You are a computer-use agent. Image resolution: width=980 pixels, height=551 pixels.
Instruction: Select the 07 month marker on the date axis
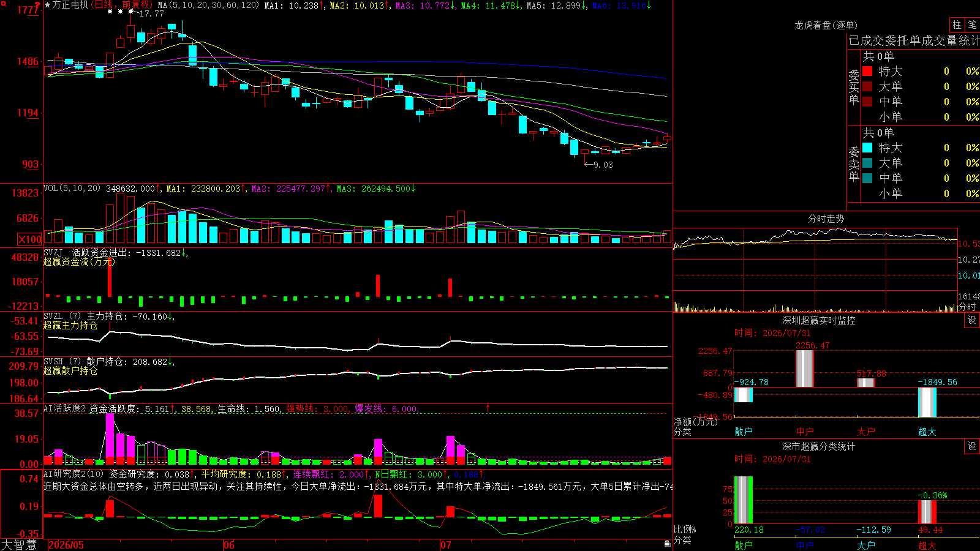point(446,545)
